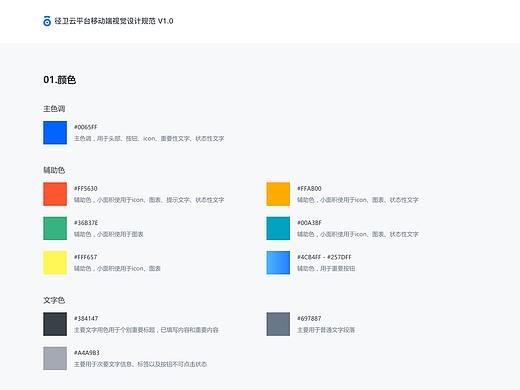
Task: Click the '#36B37E' hex code text
Action: [x=86, y=223]
